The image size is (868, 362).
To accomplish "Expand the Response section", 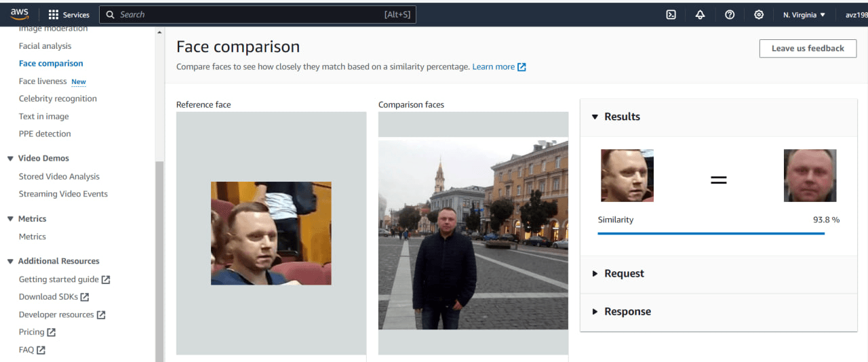I will (x=595, y=312).
